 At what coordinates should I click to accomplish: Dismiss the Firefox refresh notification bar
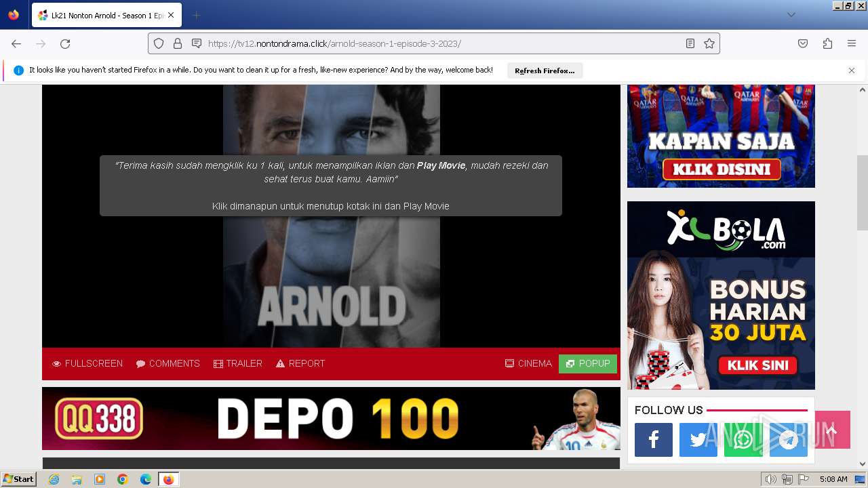852,70
